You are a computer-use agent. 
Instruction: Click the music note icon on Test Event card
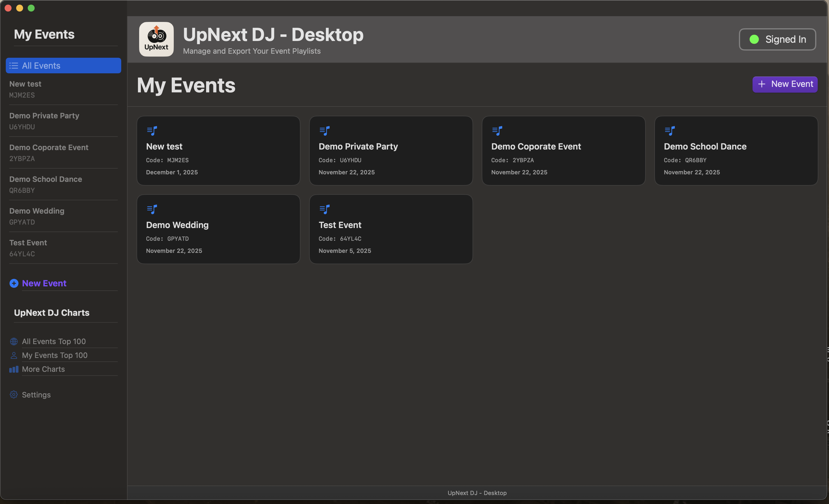(325, 209)
